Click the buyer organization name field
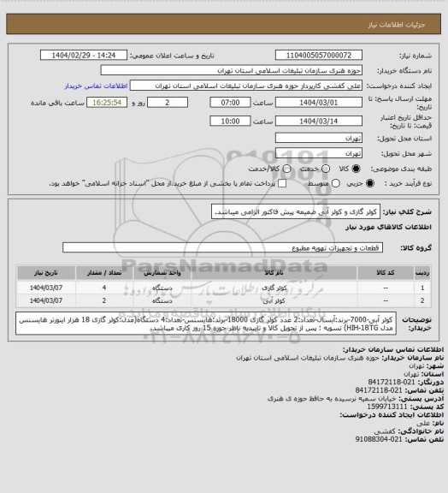Screen dimensions: 448x493 point(231,70)
